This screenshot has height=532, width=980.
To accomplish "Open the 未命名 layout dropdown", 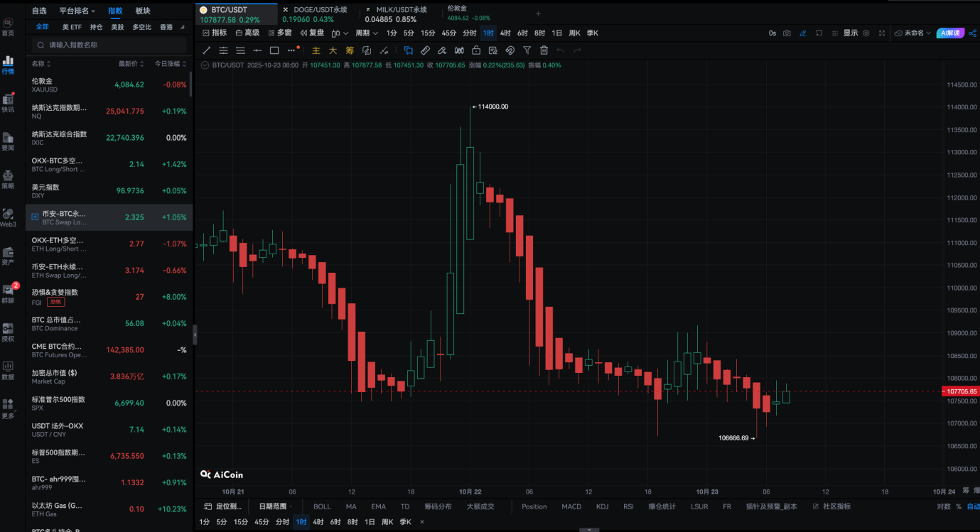I will tap(912, 33).
